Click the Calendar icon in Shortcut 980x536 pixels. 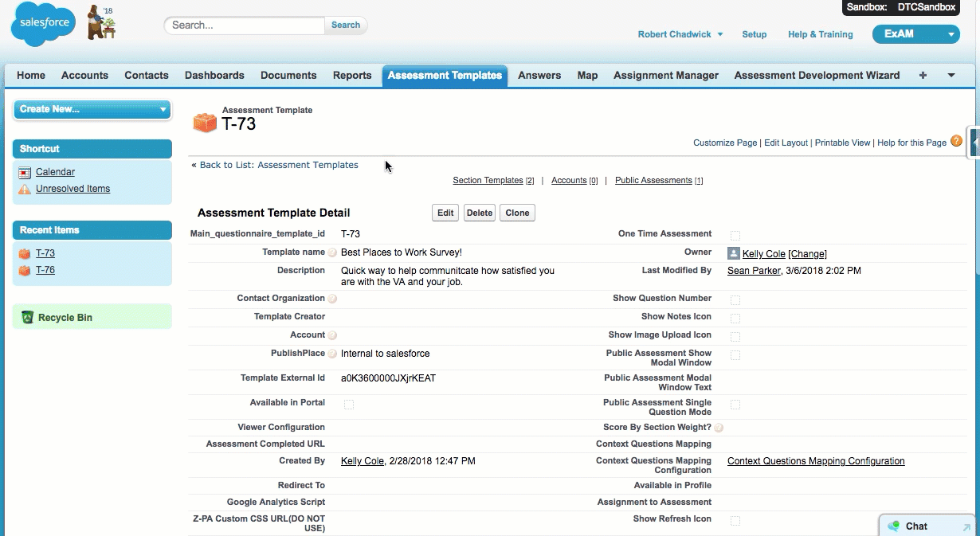[x=25, y=172]
